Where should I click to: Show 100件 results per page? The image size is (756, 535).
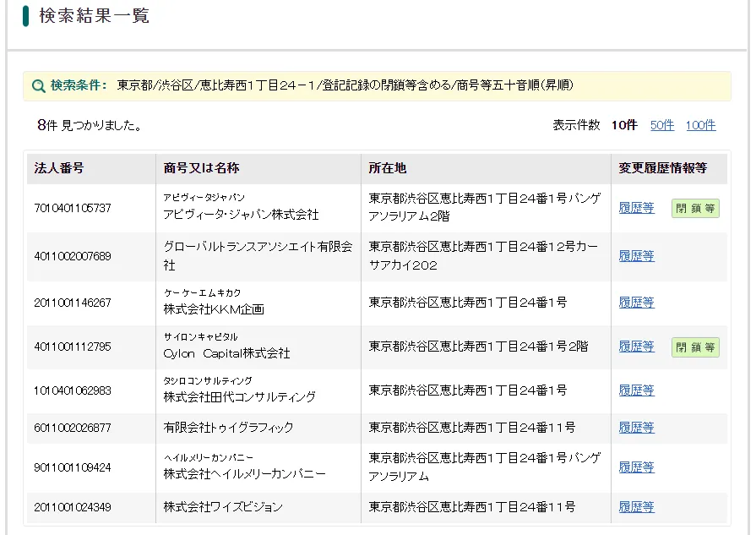pyautogui.click(x=700, y=125)
